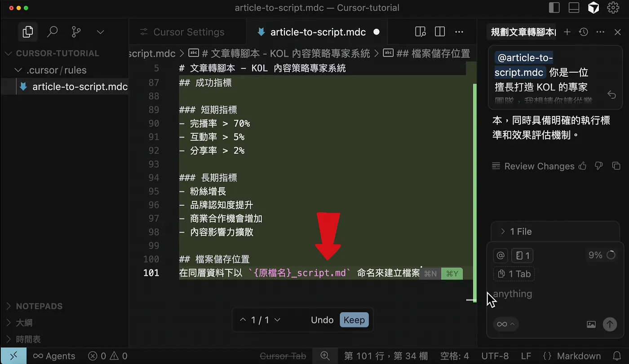The width and height of the screenshot is (629, 364).
Task: Open the Search magnifier in sidebar
Action: (x=53, y=32)
